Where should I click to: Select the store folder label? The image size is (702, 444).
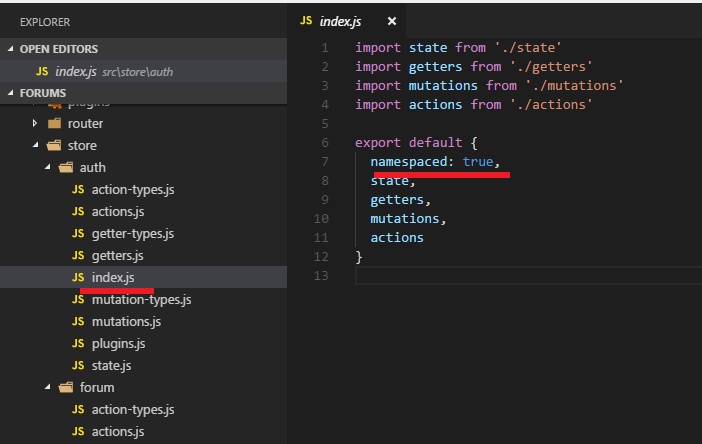click(x=82, y=145)
